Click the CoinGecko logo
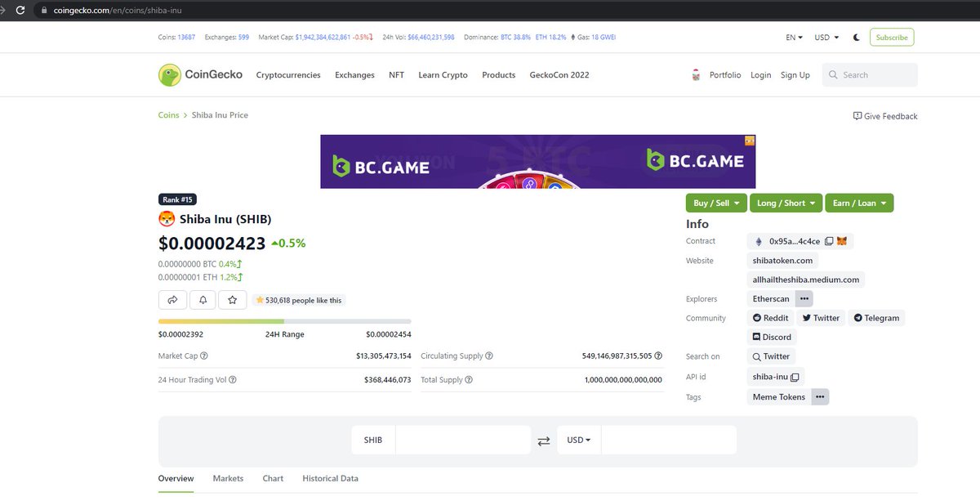980x501 pixels. [x=200, y=75]
